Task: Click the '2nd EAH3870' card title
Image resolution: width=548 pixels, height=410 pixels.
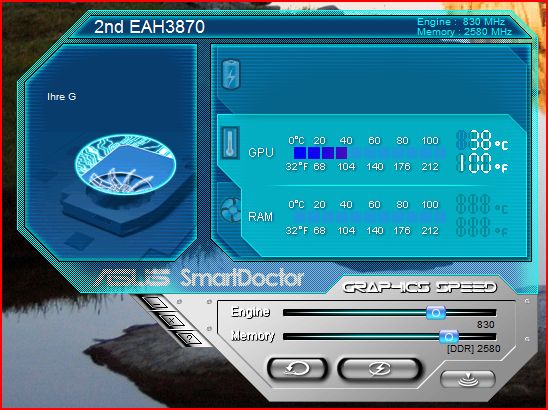Action: tap(150, 27)
